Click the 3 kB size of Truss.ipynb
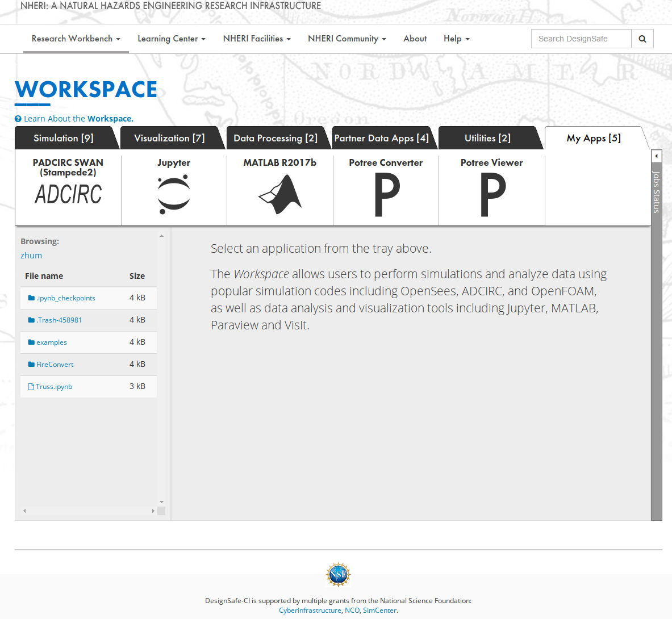 pos(137,386)
